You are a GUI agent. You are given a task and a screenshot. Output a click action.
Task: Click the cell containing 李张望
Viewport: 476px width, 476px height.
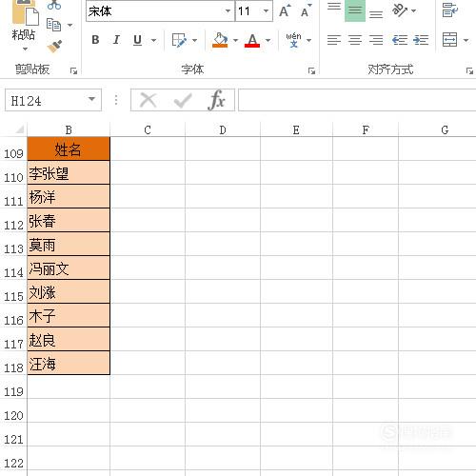pyautogui.click(x=69, y=172)
